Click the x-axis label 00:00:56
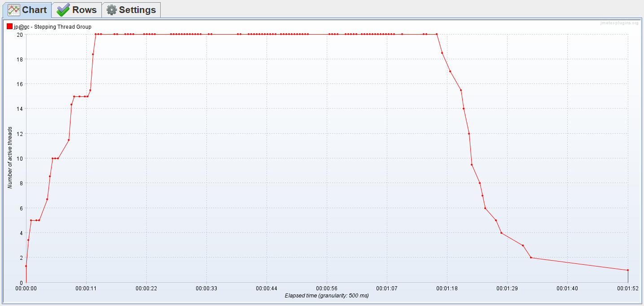 (x=327, y=289)
